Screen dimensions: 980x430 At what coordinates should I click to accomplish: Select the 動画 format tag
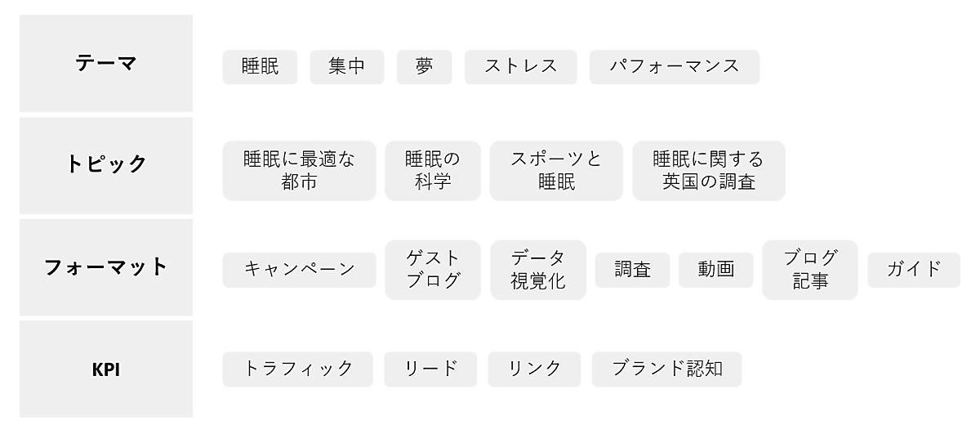pos(715,270)
